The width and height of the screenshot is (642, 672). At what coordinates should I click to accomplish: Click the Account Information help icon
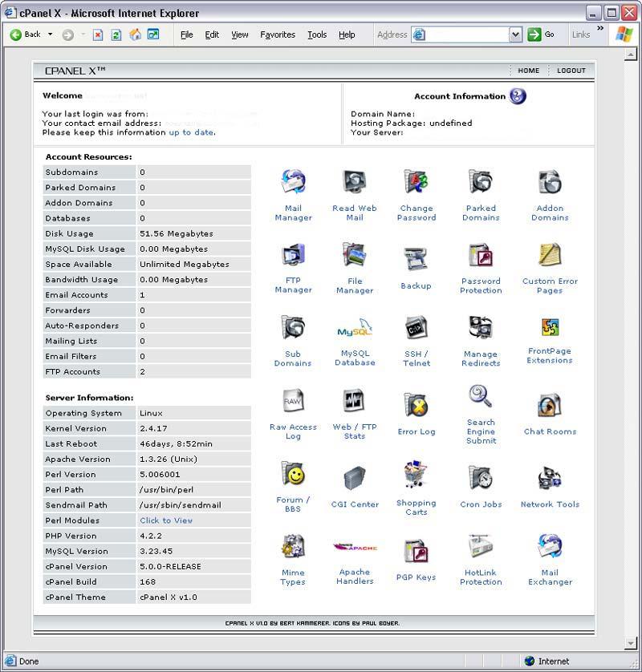click(x=518, y=96)
